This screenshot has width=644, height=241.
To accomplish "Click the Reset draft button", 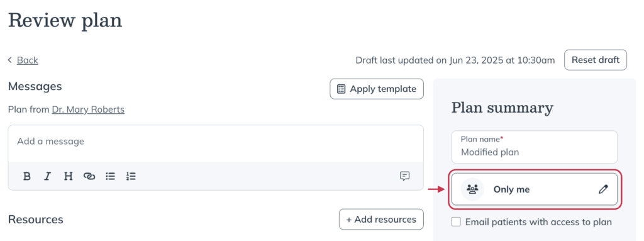I will (x=596, y=60).
